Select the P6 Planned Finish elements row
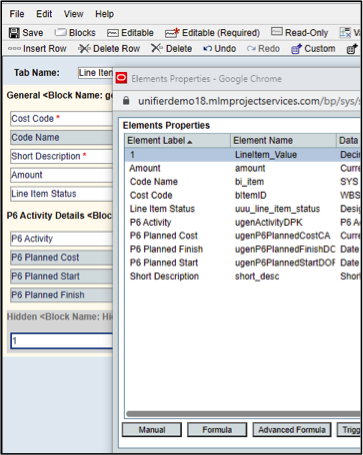 pos(243,249)
